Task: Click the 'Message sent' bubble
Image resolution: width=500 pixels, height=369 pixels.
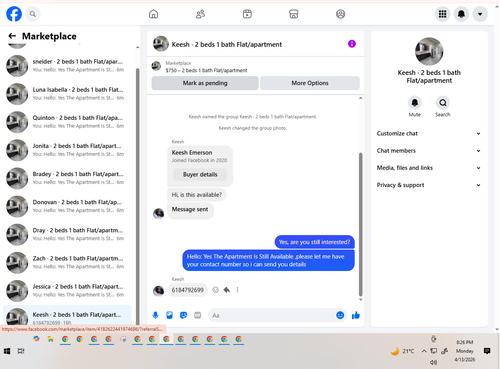Action: click(x=190, y=211)
